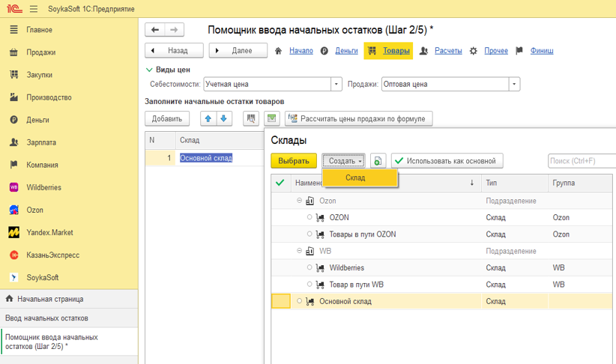This screenshot has height=364, width=616.
Task: Collapse the Виды цен section
Action: pyautogui.click(x=149, y=70)
